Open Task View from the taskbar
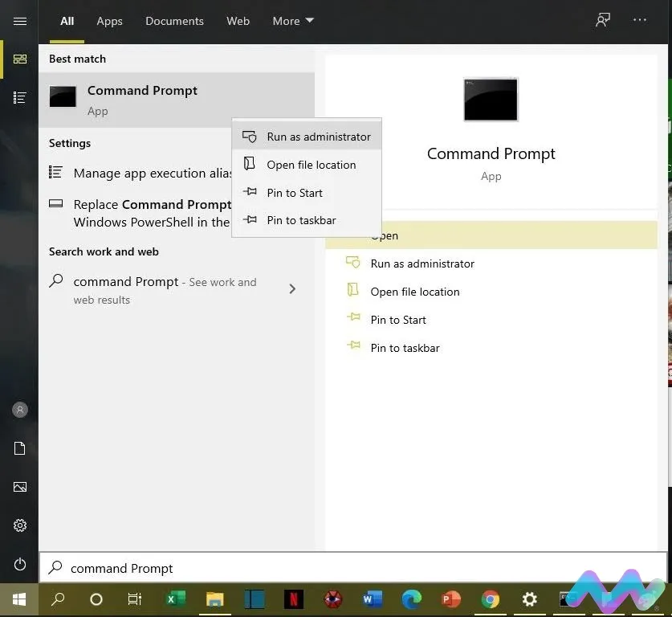672x617 pixels. 134,599
